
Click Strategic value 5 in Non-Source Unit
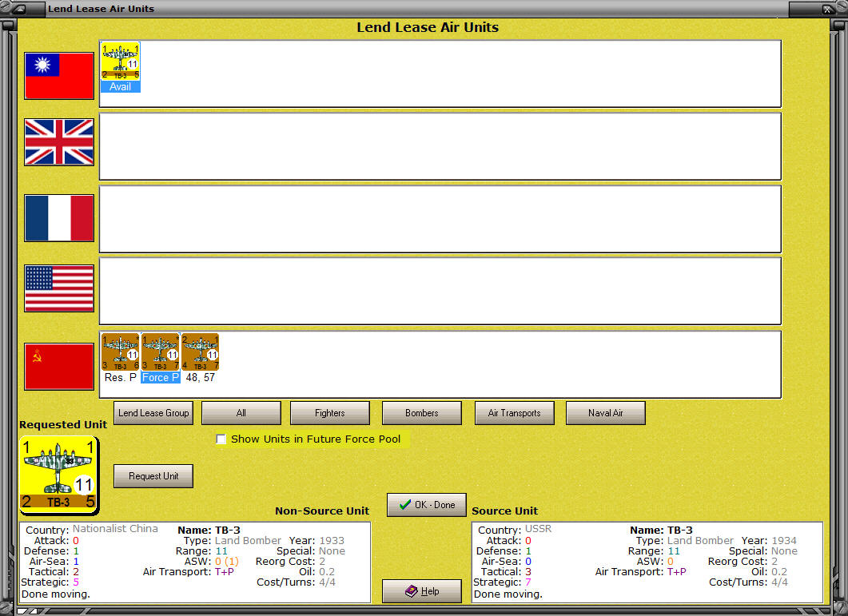click(76, 582)
